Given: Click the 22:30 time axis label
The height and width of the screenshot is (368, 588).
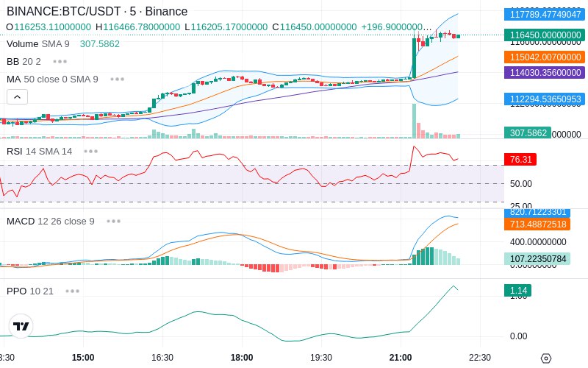Looking at the screenshot, I should (x=480, y=357).
